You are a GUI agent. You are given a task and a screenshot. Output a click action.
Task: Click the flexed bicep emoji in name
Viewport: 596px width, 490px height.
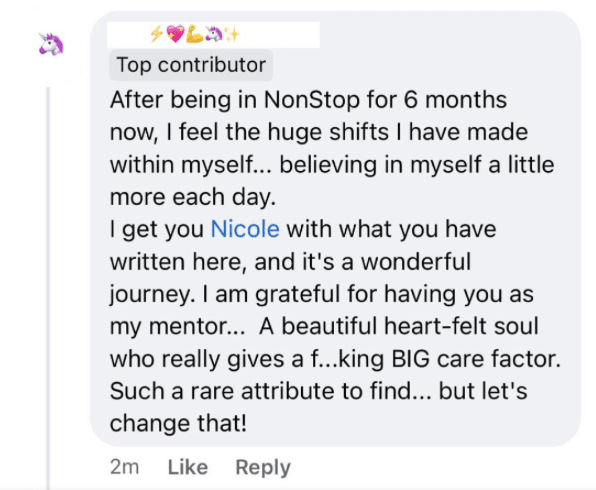click(x=194, y=34)
